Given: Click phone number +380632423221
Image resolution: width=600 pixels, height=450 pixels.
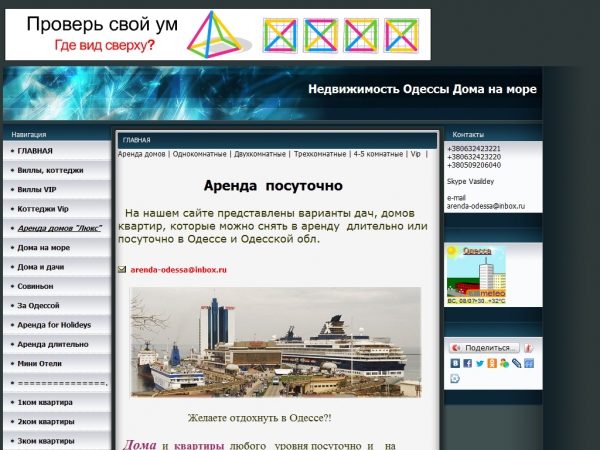Looking at the screenshot, I should (x=474, y=149).
